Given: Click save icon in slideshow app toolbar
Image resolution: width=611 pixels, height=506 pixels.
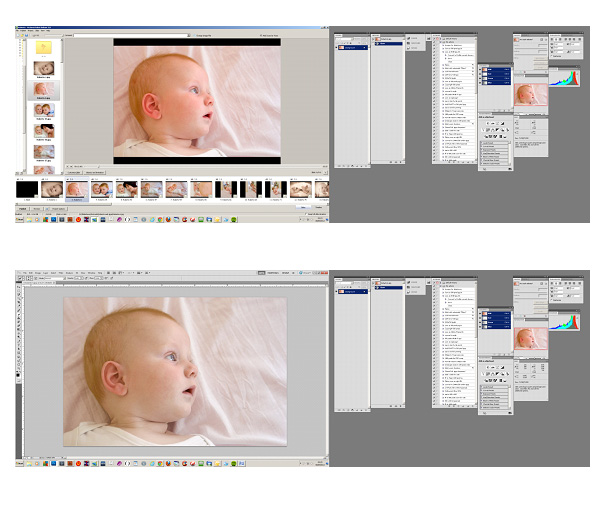Looking at the screenshot, I should [x=26, y=35].
